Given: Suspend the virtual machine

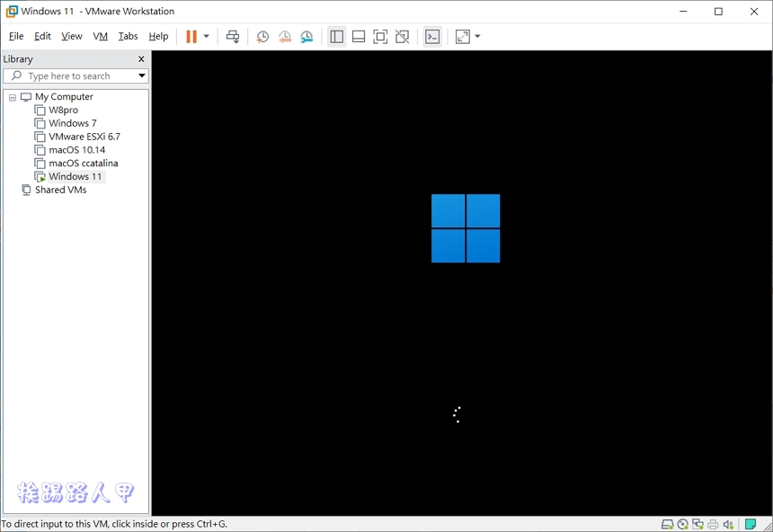Looking at the screenshot, I should 190,36.
